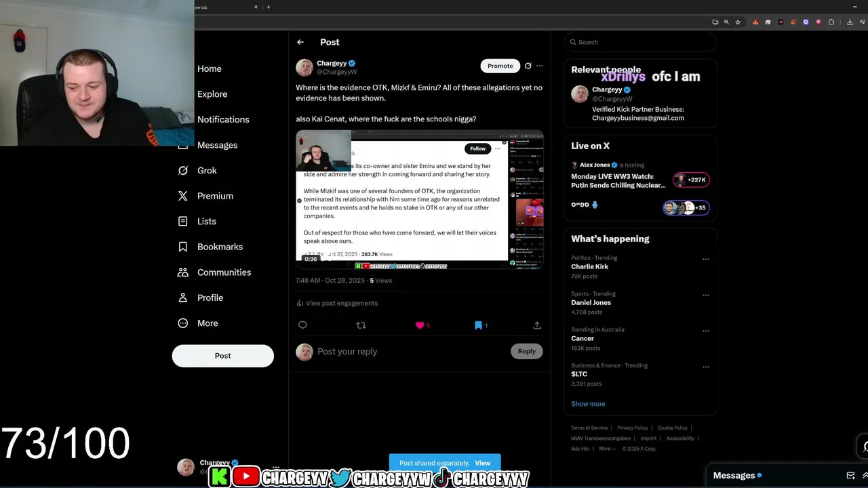Click the @ChargeyyW handle on the post

pos(337,72)
